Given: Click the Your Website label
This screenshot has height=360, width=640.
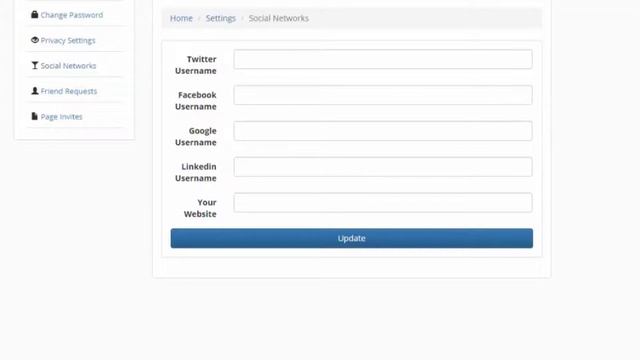Looking at the screenshot, I should click(x=200, y=208).
